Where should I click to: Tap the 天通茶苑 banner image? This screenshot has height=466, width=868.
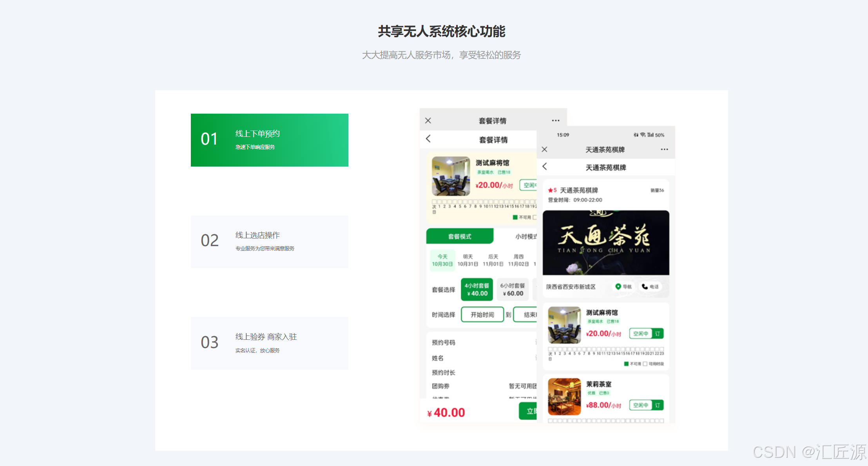(606, 243)
